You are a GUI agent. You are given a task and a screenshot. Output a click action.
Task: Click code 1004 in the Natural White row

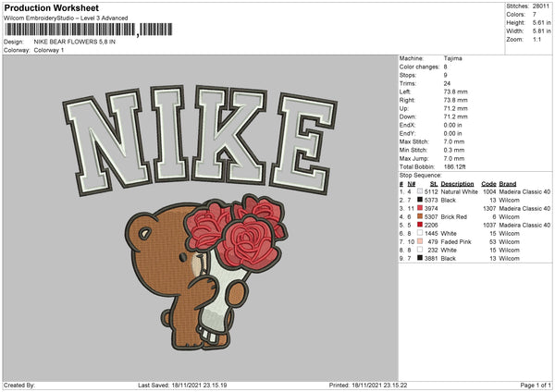pos(489,191)
